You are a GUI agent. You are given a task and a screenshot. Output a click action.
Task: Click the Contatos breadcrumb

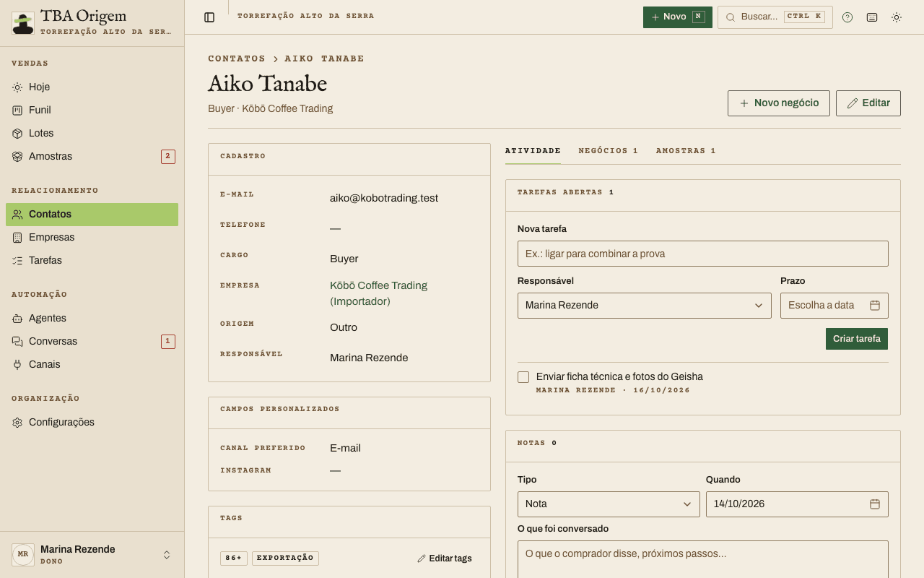pyautogui.click(x=237, y=59)
